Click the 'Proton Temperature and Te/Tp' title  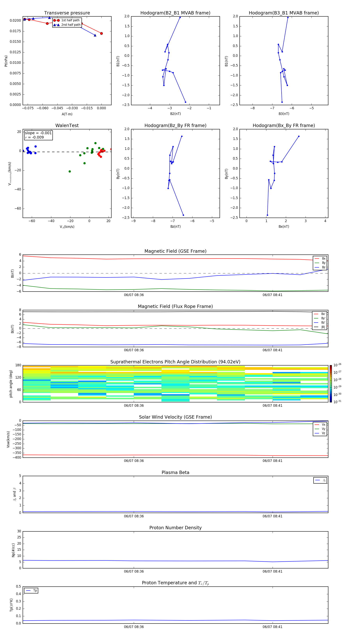point(175,583)
